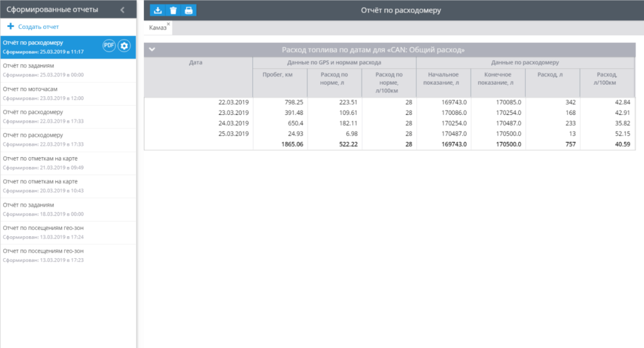Open settings gear of selected report
Viewport: 644px width, 348px height.
[124, 45]
